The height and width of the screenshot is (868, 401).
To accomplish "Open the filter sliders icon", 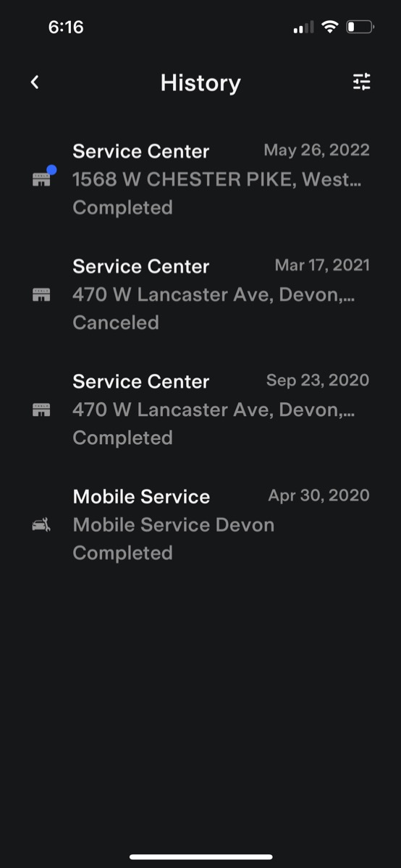I will click(362, 82).
